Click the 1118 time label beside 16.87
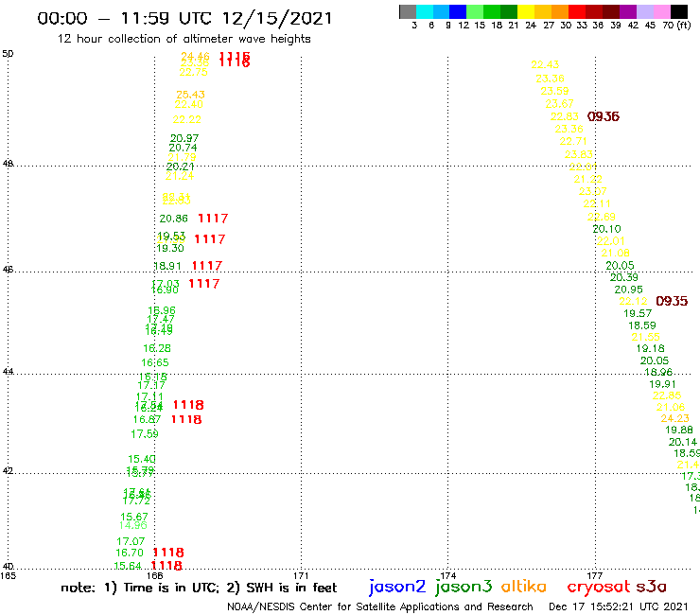 point(186,419)
